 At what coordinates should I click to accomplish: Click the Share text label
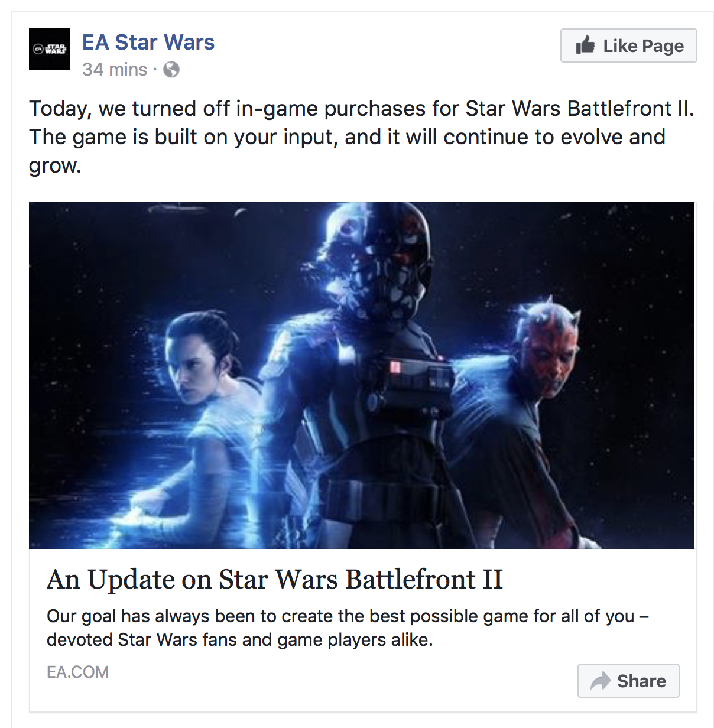[641, 681]
